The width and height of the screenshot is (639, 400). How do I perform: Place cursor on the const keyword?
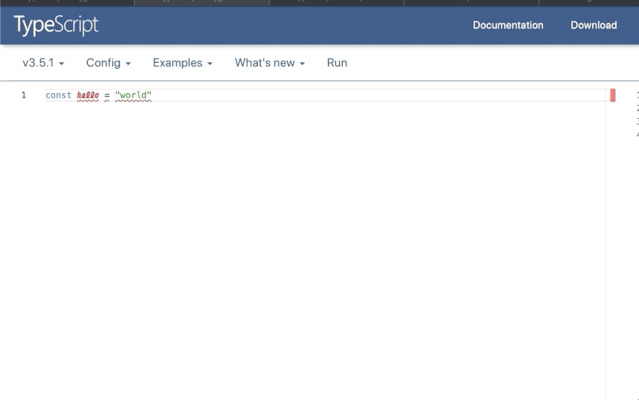pyautogui.click(x=58, y=95)
